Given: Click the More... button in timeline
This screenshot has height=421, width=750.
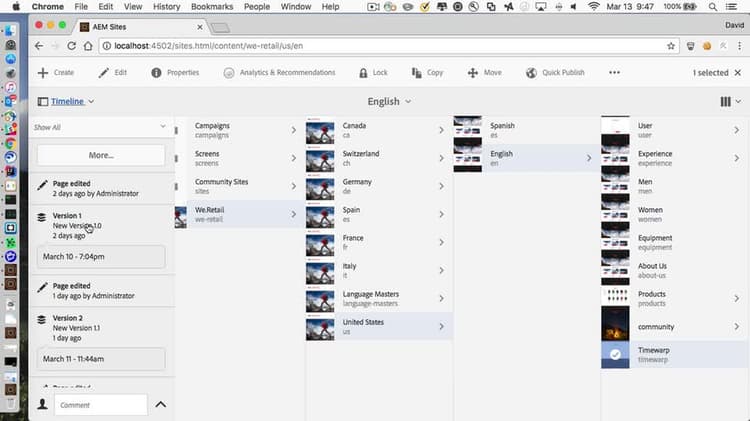Looking at the screenshot, I should (x=101, y=155).
